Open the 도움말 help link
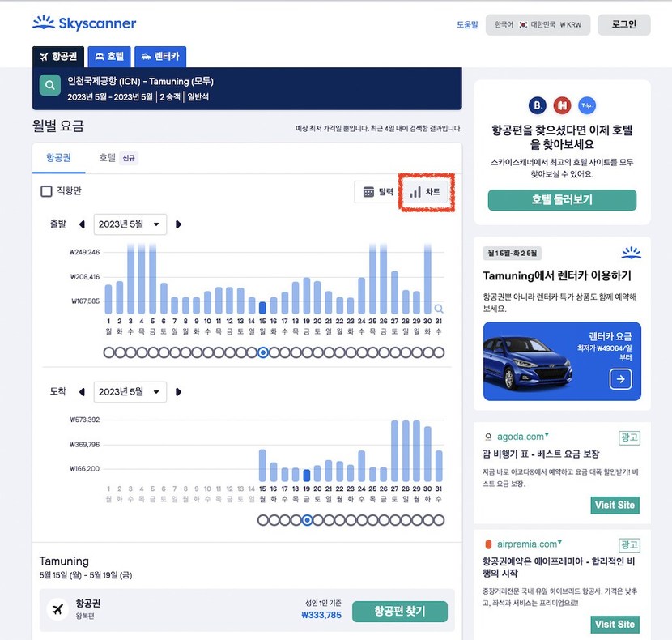Viewport: 672px width, 640px height. point(467,25)
